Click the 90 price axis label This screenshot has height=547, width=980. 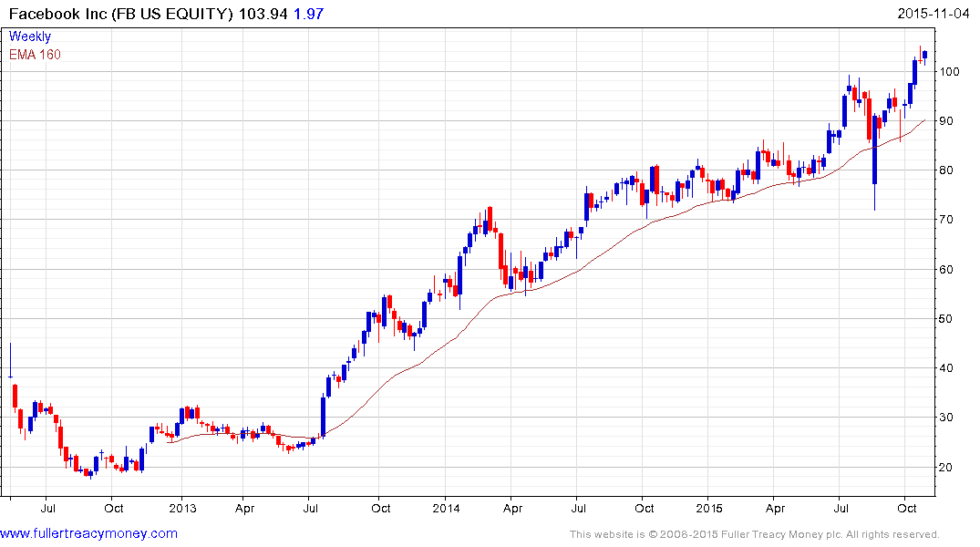[946, 120]
